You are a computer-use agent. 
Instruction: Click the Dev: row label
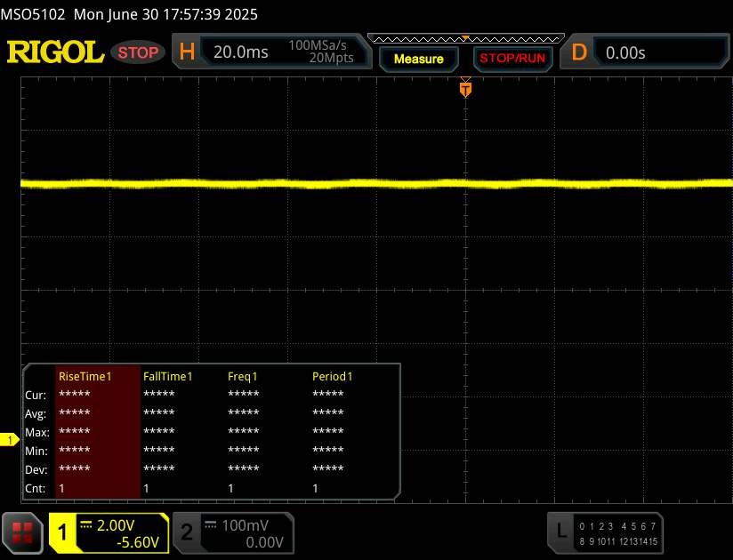(x=36, y=470)
